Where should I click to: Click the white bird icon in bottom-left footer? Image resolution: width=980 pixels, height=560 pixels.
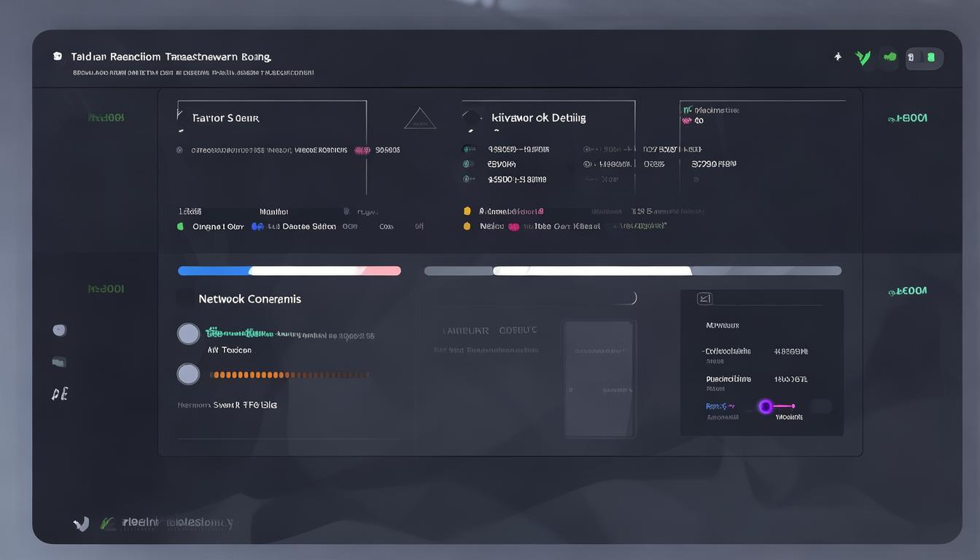(81, 523)
